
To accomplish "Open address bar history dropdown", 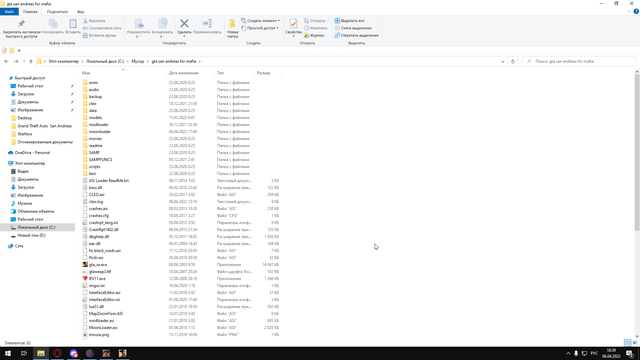I will pyautogui.click(x=502, y=61).
